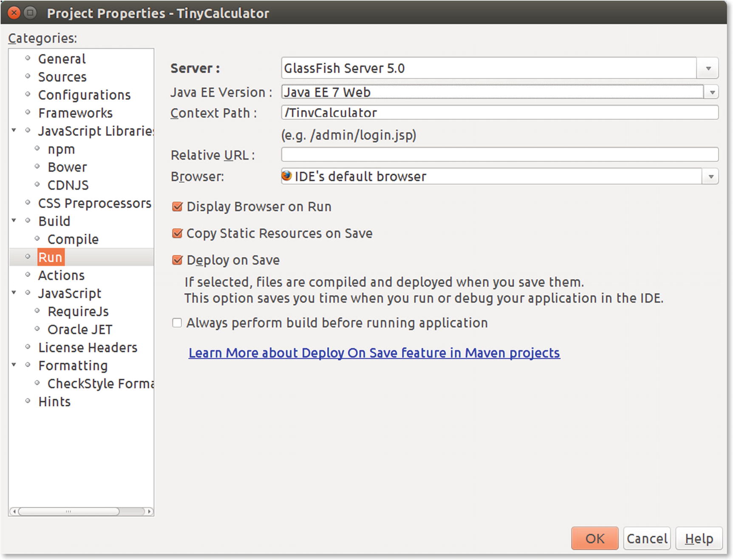The width and height of the screenshot is (733, 560).
Task: Select the JavaScript Libraries category
Action: coord(96,131)
